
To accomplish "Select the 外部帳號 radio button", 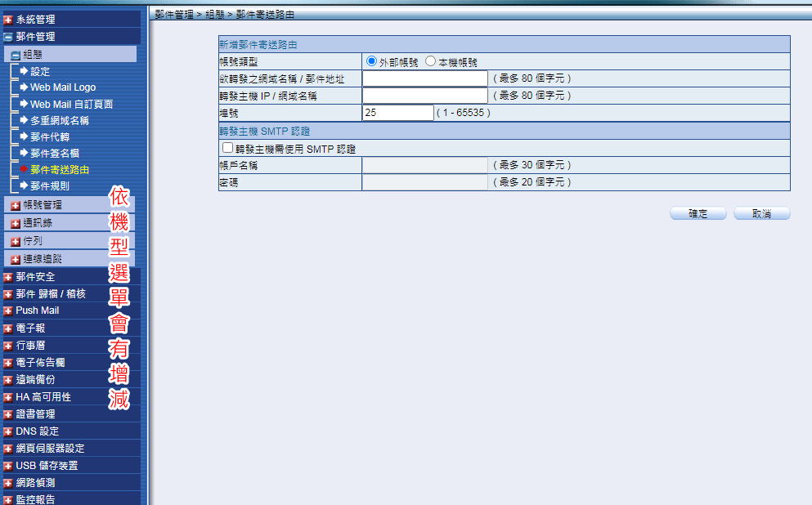I will click(372, 61).
